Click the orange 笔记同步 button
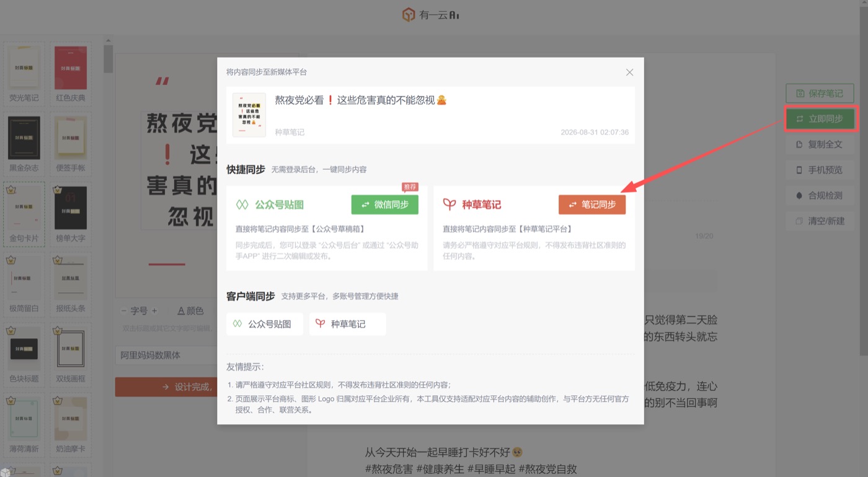Viewport: 868px width, 477px height. (592, 204)
